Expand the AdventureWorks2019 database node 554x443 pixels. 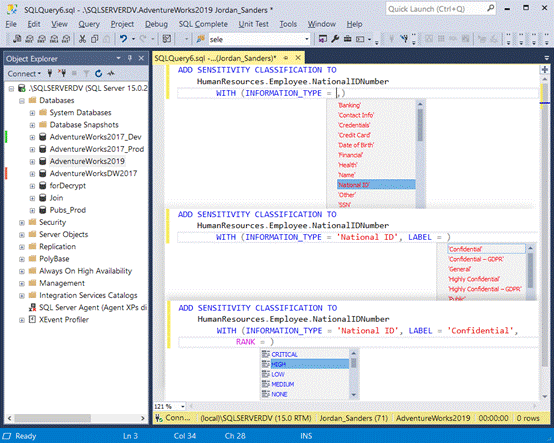coord(32,161)
